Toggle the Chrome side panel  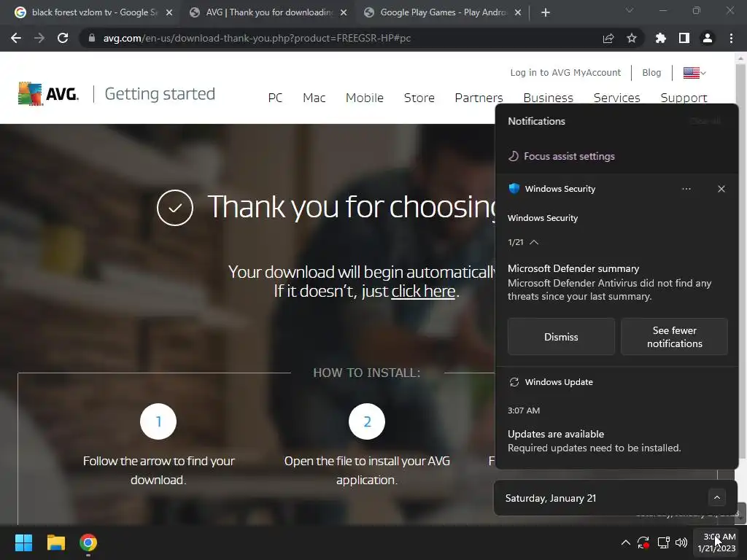(684, 38)
